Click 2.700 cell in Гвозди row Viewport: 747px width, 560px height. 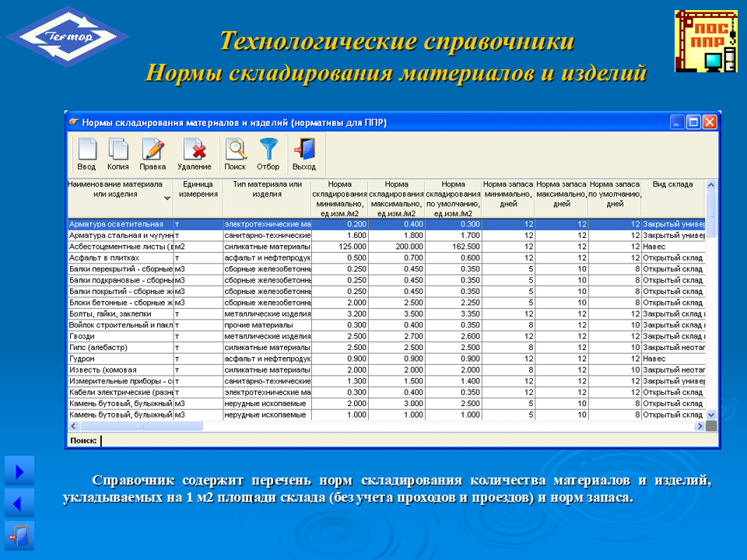(396, 336)
